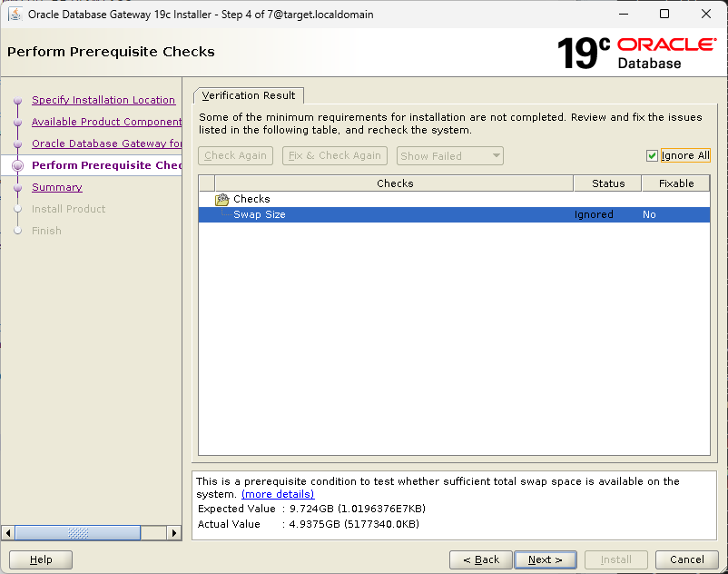This screenshot has height=574, width=728.
Task: Click the sidebar scroll left arrow
Action: [8, 532]
